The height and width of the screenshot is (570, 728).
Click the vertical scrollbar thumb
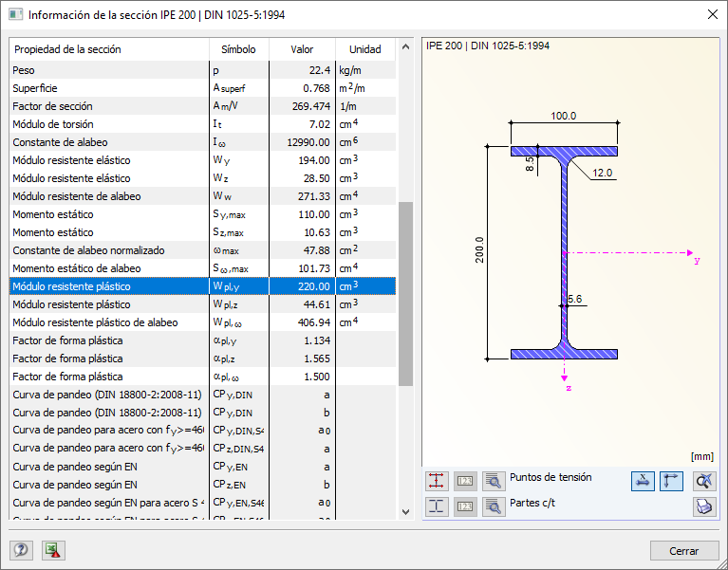click(x=406, y=294)
